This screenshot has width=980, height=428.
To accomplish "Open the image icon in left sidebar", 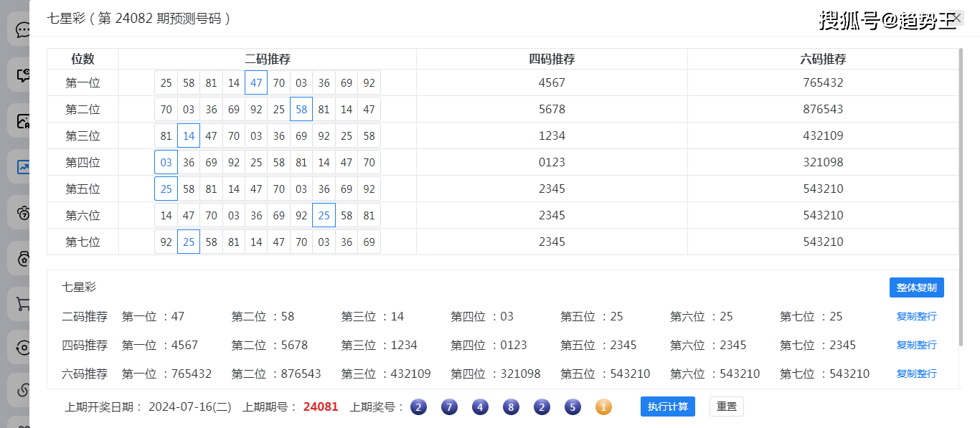I will coord(22,121).
